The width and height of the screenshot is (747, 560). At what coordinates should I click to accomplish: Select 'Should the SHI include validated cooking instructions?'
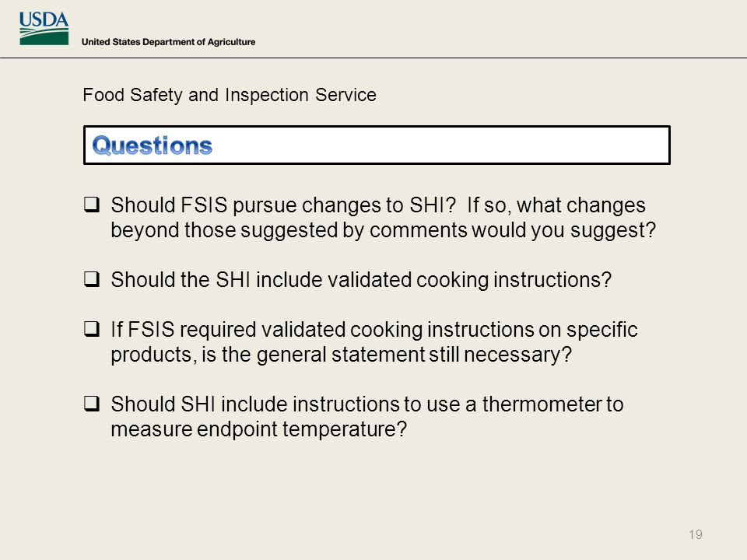pos(361,279)
